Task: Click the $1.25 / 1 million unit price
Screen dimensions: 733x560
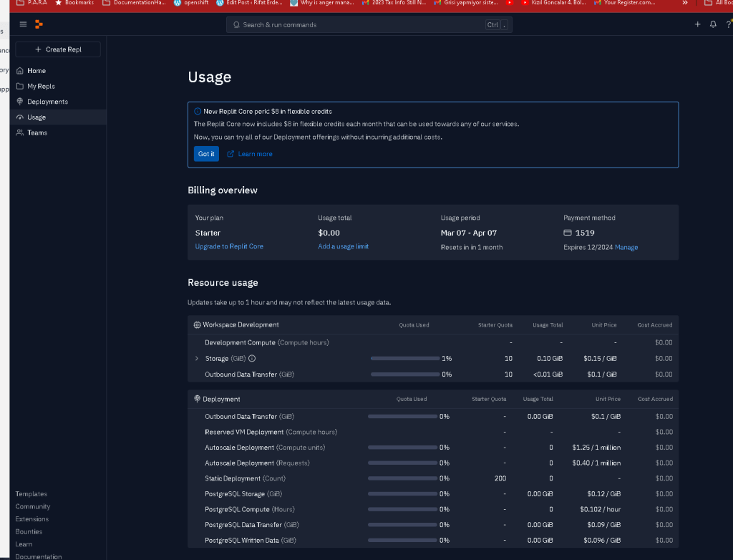Action: (596, 448)
